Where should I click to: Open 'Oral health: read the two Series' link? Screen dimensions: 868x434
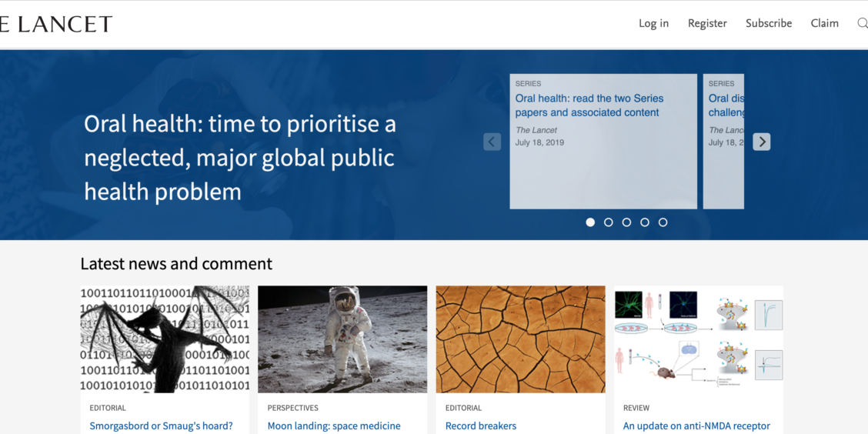tap(589, 105)
